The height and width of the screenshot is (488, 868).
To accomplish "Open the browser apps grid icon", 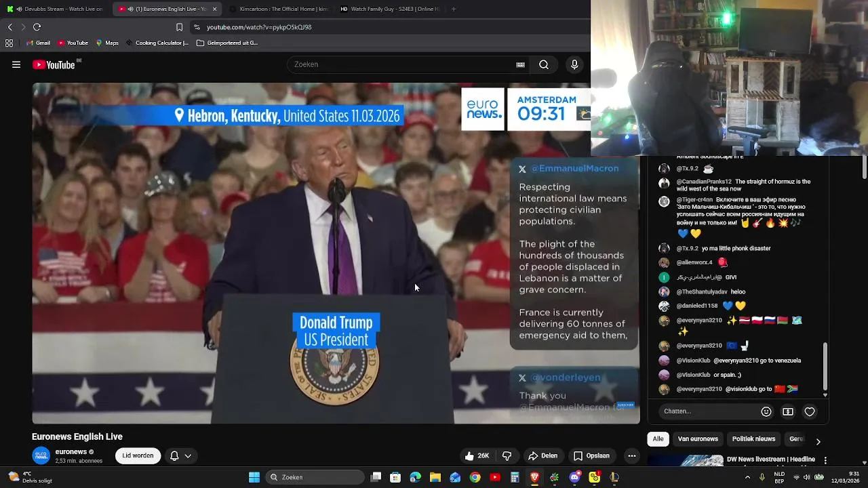I will [9, 43].
